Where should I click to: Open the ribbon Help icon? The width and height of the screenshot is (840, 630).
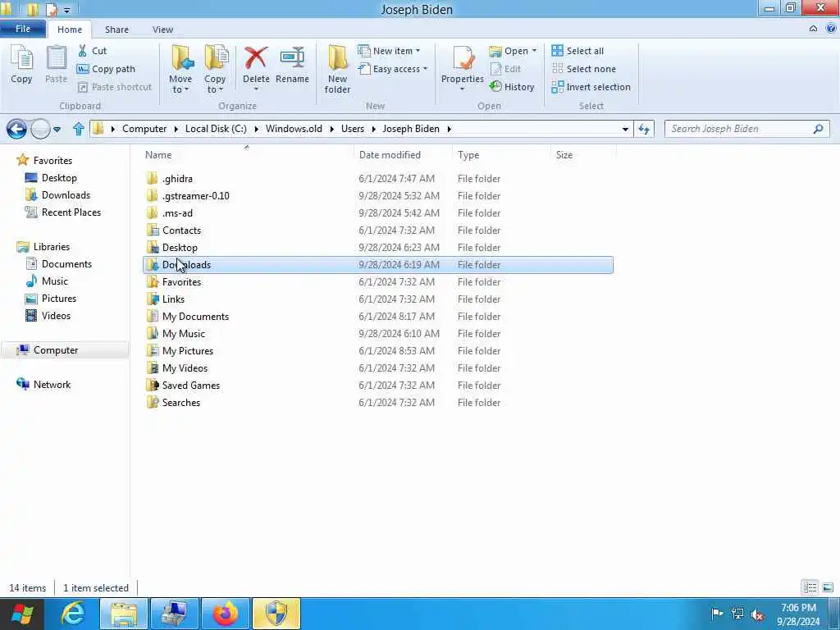pyautogui.click(x=831, y=29)
